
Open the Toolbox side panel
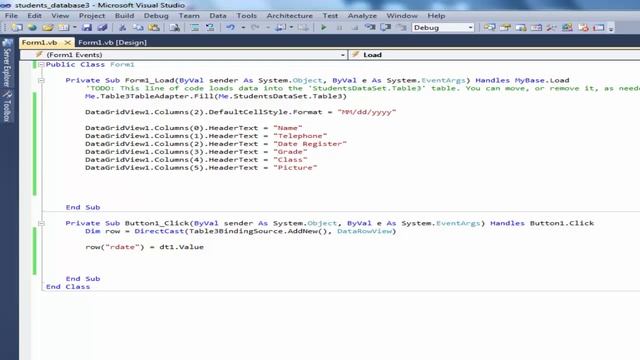click(x=7, y=106)
